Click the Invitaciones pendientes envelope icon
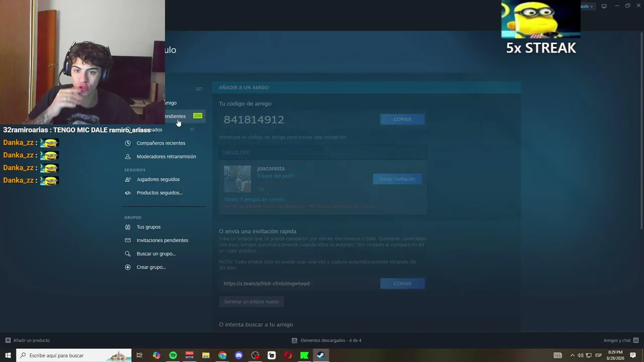644x362 pixels. click(128, 240)
